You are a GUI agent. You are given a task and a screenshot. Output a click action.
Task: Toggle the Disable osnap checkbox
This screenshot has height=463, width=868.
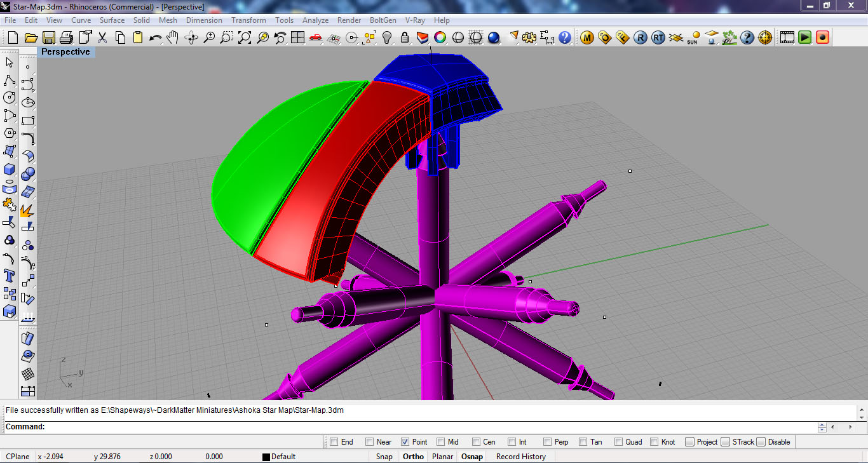pyautogui.click(x=761, y=442)
